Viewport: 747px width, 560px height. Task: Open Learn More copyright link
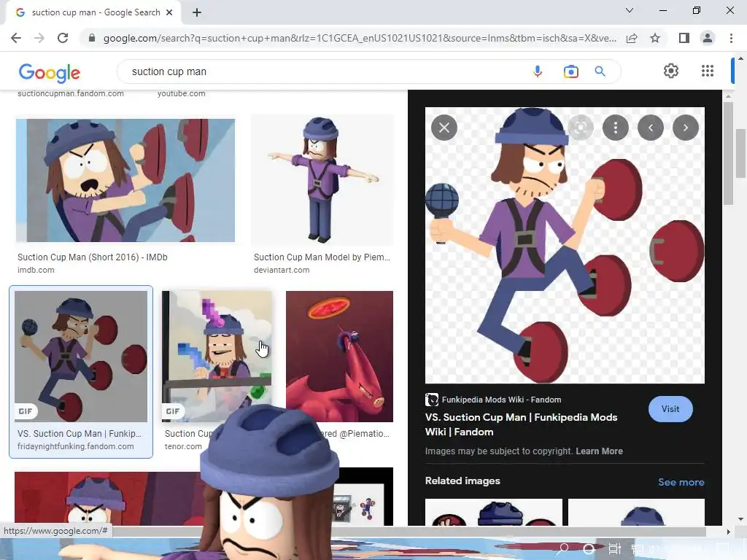[599, 451]
